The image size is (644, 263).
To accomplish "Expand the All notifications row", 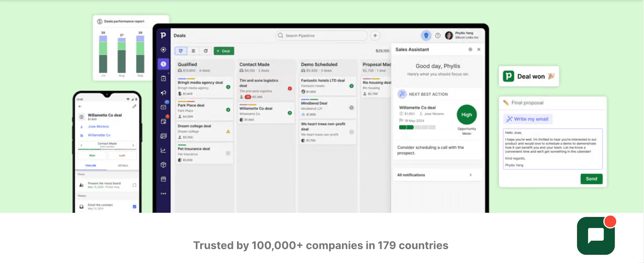I will point(438,175).
